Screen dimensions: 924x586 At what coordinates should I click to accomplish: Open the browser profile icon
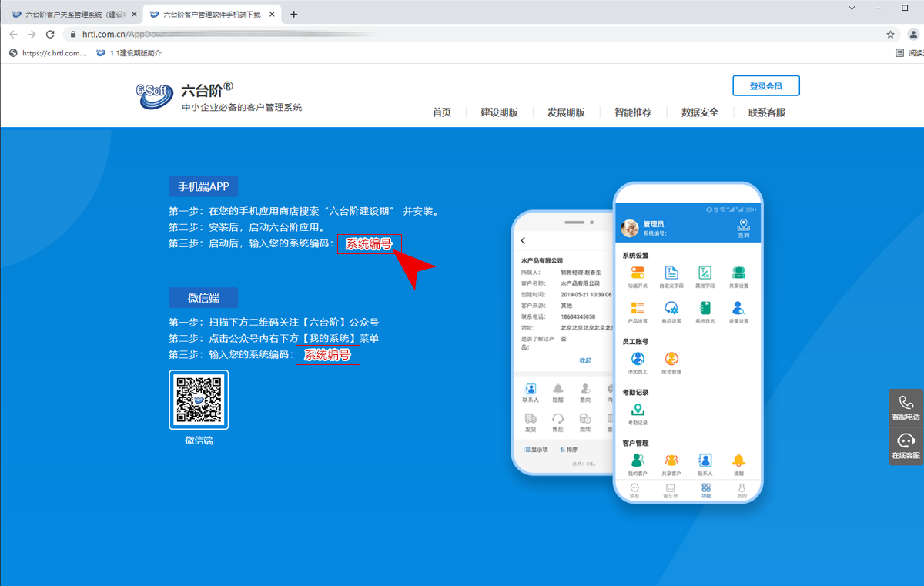914,34
